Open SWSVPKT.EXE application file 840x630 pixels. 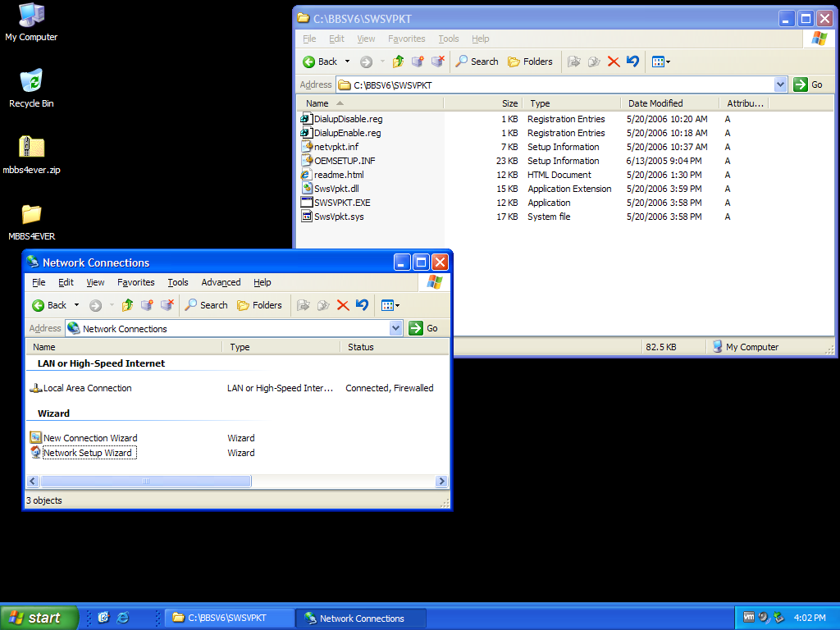341,203
